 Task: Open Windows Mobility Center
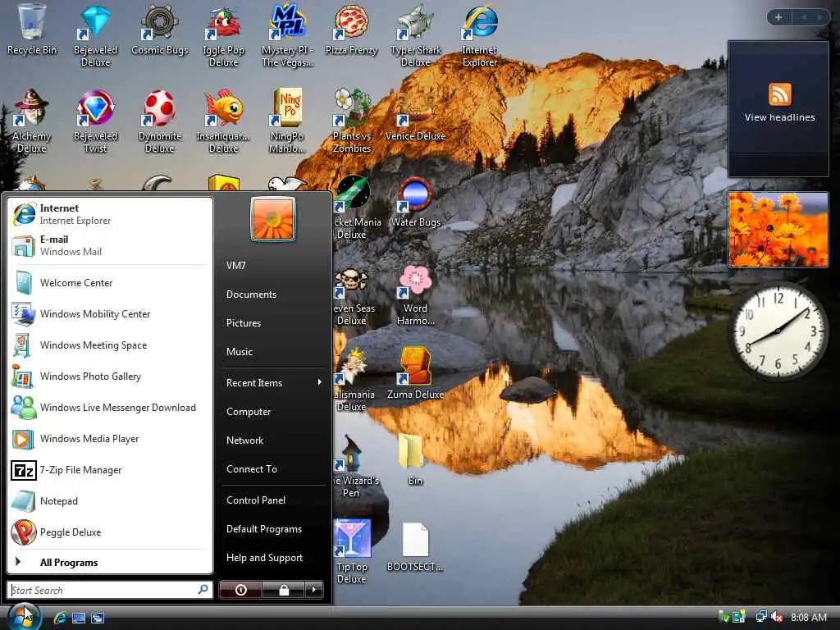point(110,314)
